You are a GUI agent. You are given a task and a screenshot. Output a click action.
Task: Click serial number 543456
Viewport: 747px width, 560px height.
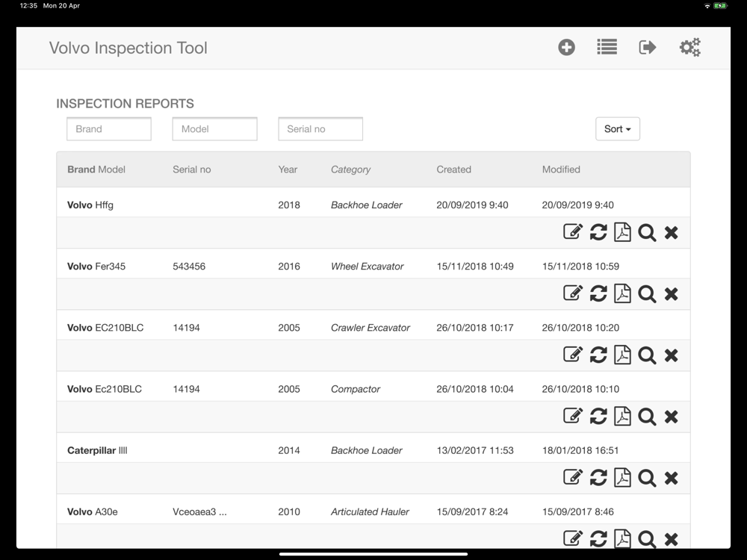point(189,267)
